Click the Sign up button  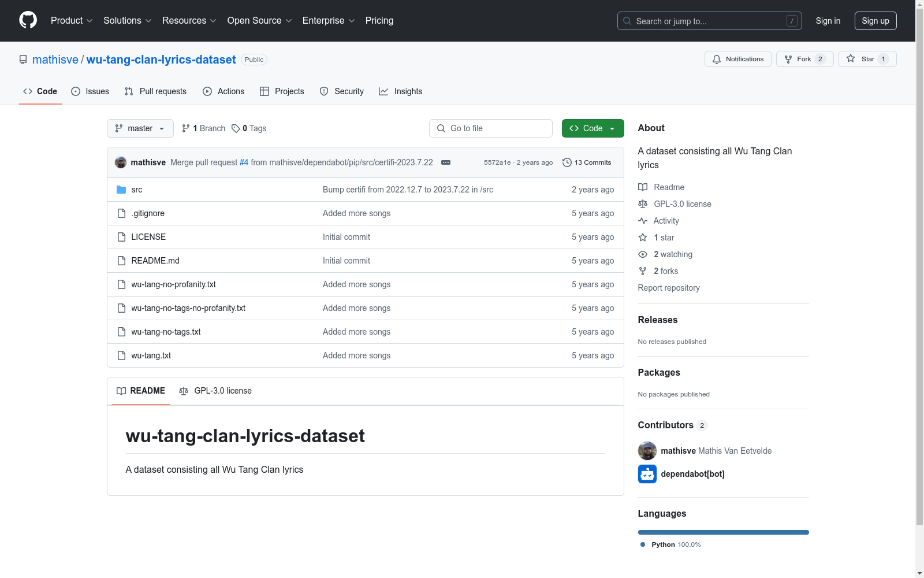(x=875, y=21)
